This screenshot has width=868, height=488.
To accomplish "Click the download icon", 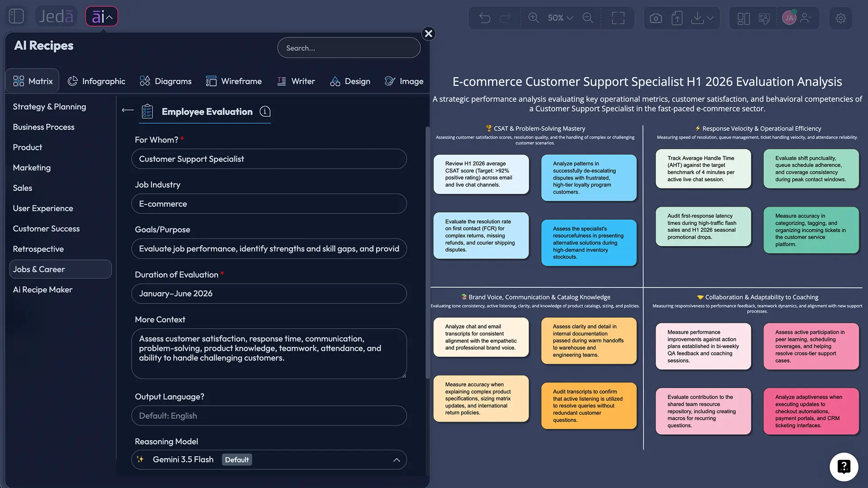I will pyautogui.click(x=698, y=18).
